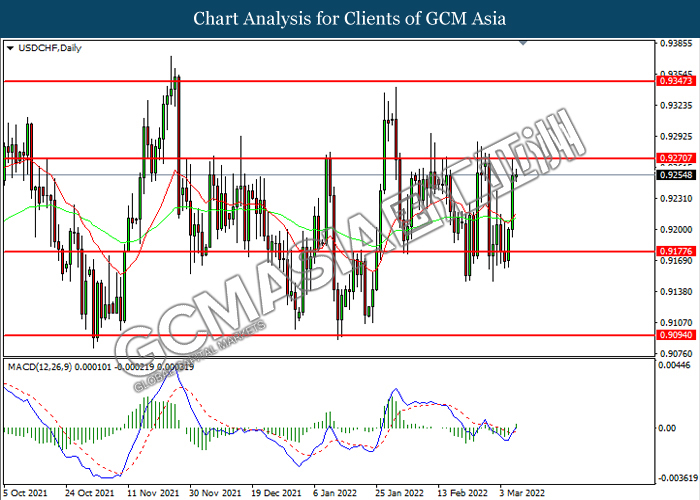Image resolution: width=700 pixels, height=500 pixels.
Task: Click the 0.92000 price axis value
Action: (x=676, y=229)
